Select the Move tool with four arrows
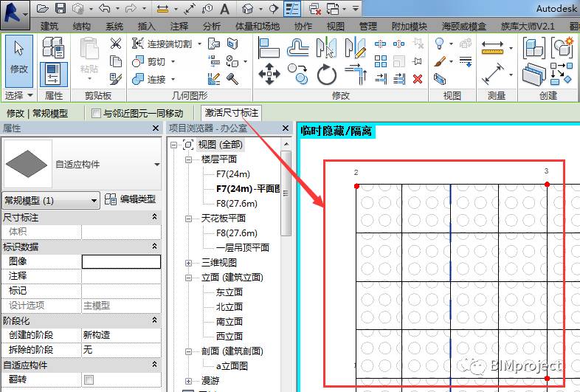Screen dimensions: 580x392 (x=269, y=73)
